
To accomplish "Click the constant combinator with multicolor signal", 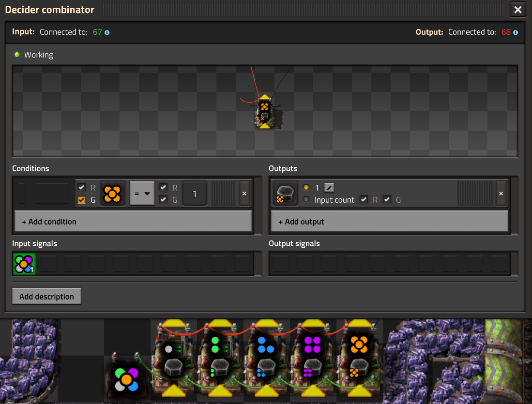I will pos(126,379).
